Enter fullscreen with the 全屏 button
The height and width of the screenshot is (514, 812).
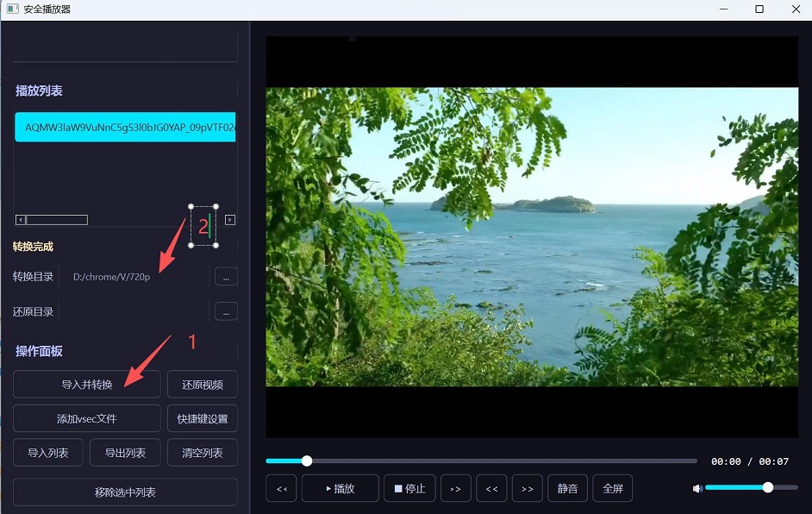pos(613,488)
